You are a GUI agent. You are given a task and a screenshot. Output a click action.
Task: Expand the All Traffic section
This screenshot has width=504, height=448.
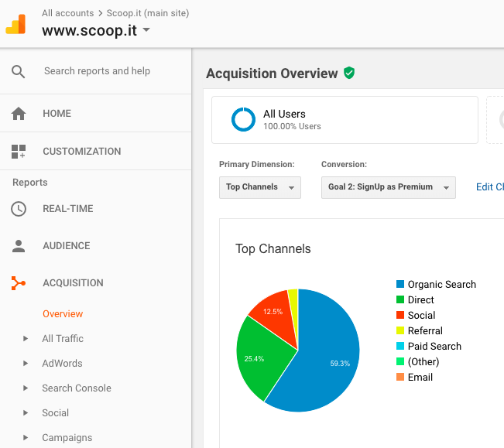26,338
